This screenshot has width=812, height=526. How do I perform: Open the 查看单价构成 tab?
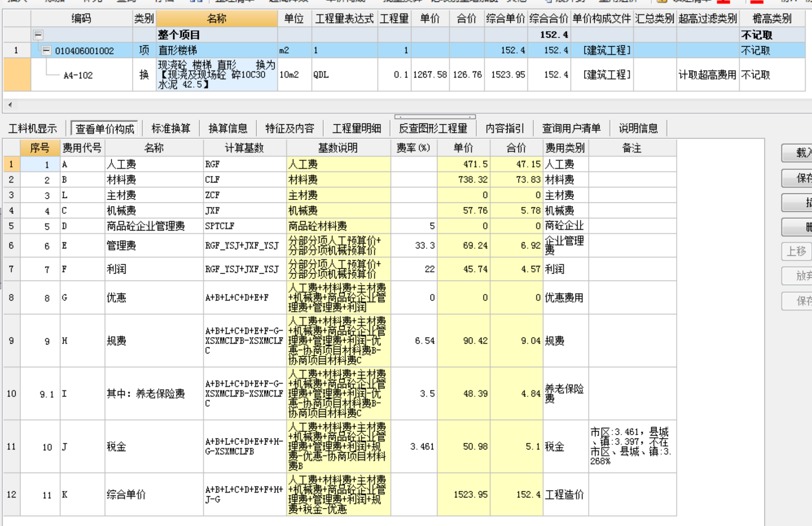(x=104, y=128)
